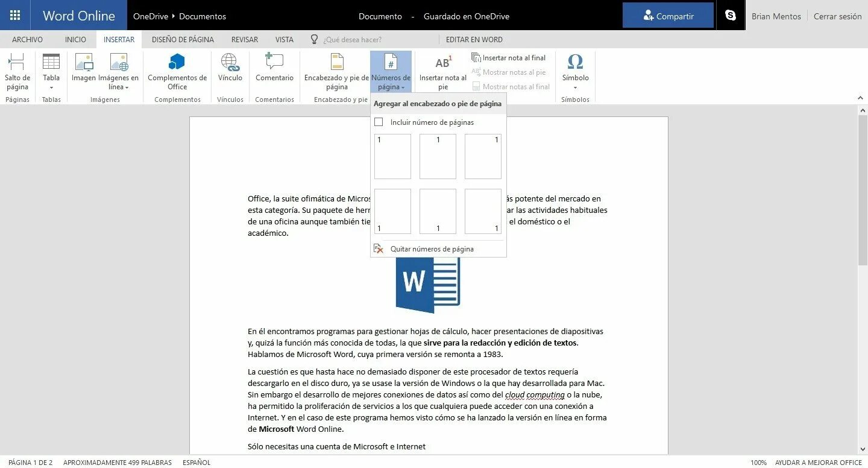Open the ARCHIVO tab
The height and width of the screenshot is (468, 868).
[x=27, y=39]
